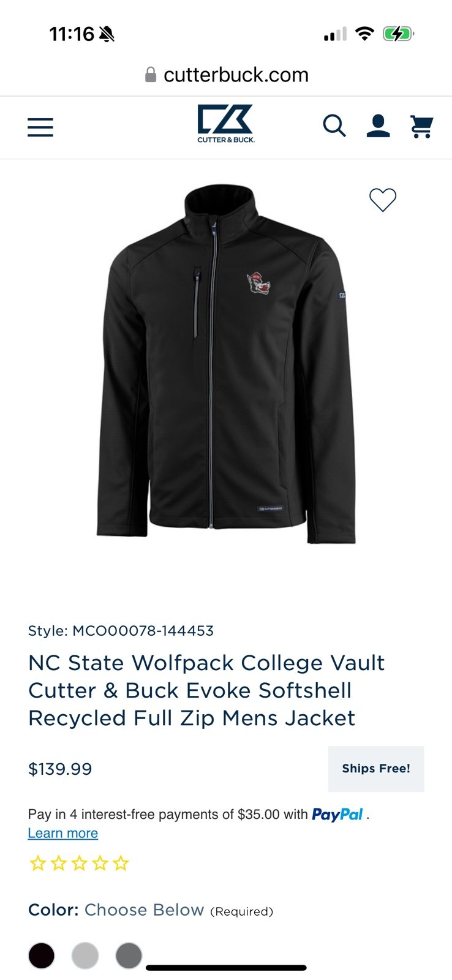Screen dimensions: 452x980
Task: Open the hamburger navigation menu
Action: tap(40, 127)
